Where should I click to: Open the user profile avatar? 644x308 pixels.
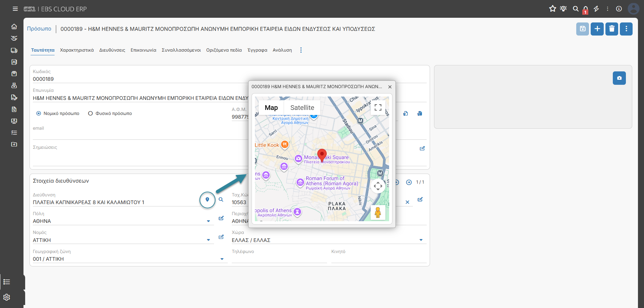633,9
